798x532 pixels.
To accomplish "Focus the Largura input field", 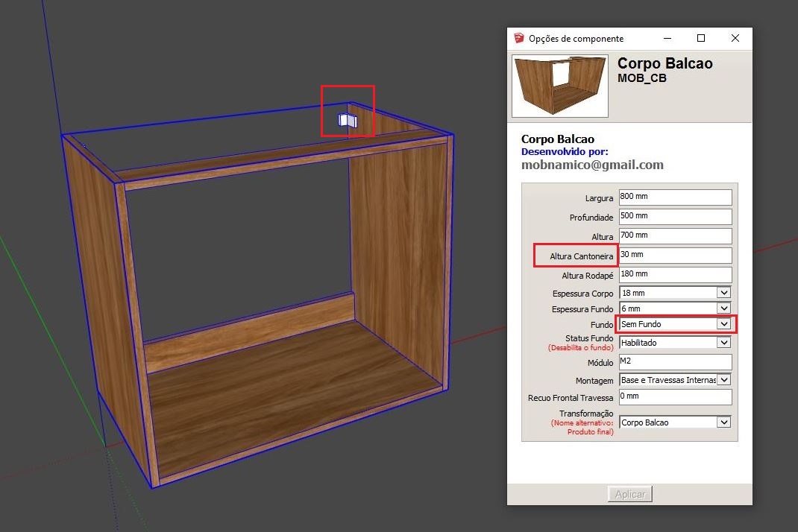I will [675, 197].
